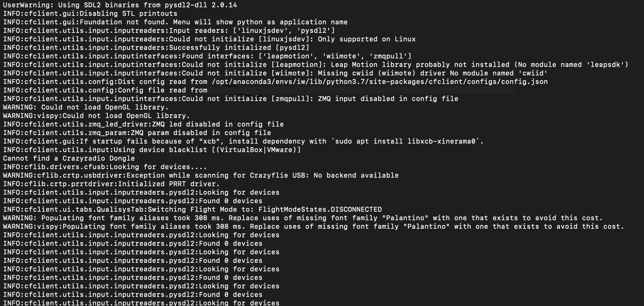Select the "Found interfaces" log line
Image resolution: width=644 pixels, height=306 pixels.
[207, 56]
